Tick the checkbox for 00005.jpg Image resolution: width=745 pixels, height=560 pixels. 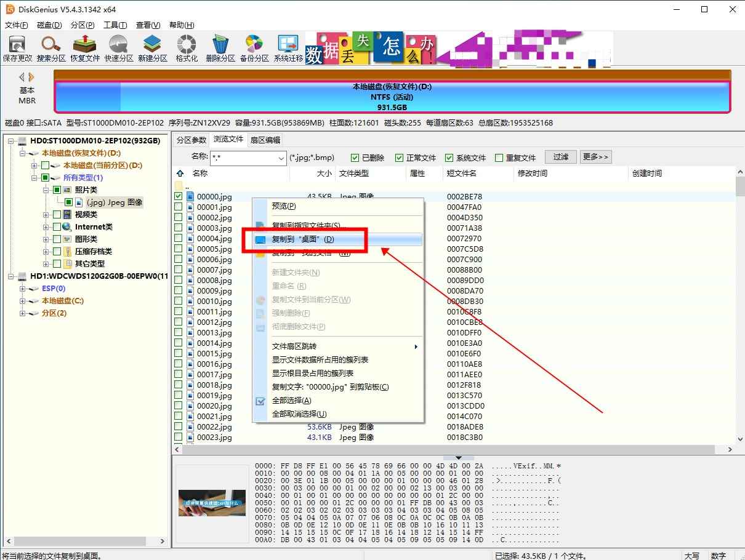click(179, 249)
